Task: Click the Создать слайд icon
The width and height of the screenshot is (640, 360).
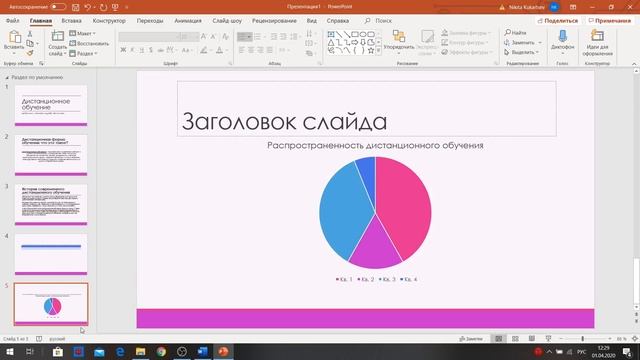Action: (x=58, y=36)
